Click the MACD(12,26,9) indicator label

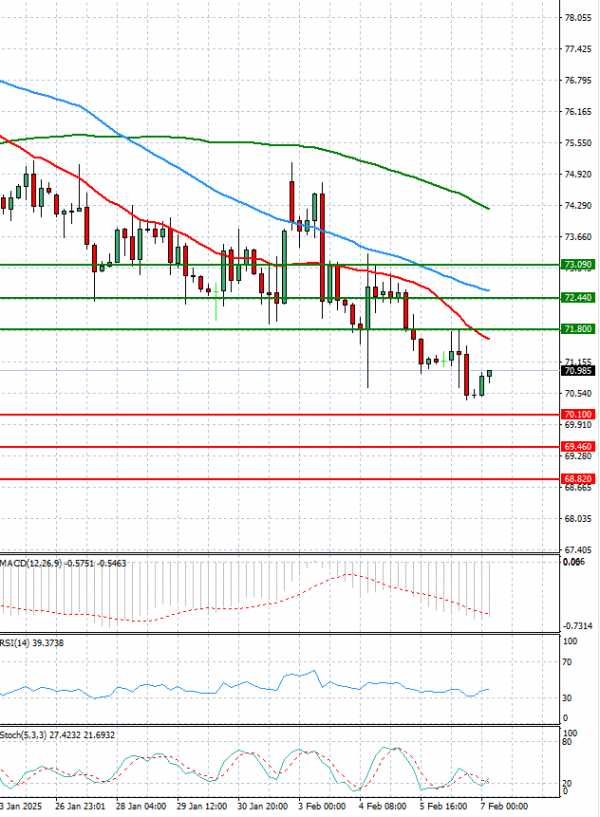coord(31,565)
